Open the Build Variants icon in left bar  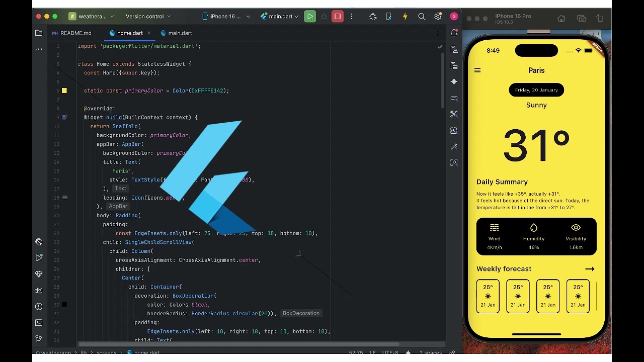pyautogui.click(x=39, y=242)
